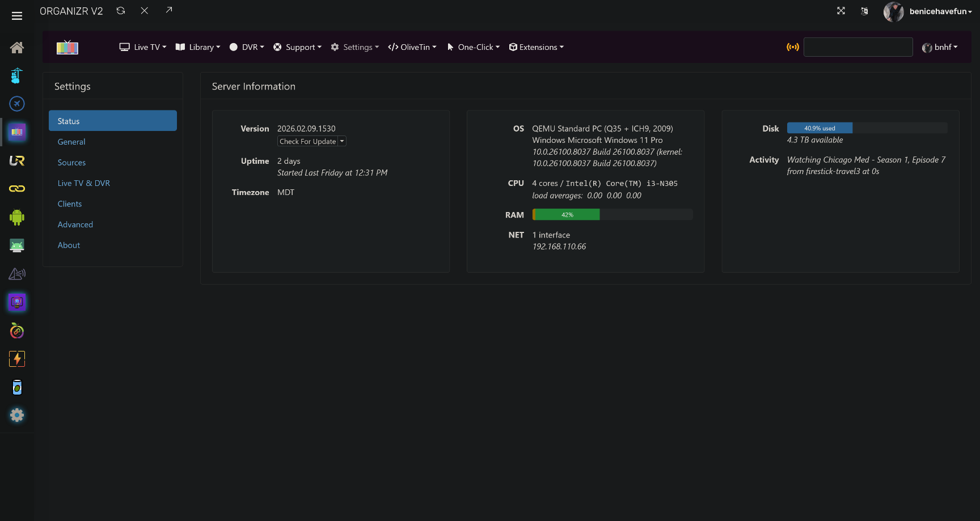Expand the Check For Update dropdown arrow
The height and width of the screenshot is (521, 980).
(x=342, y=141)
